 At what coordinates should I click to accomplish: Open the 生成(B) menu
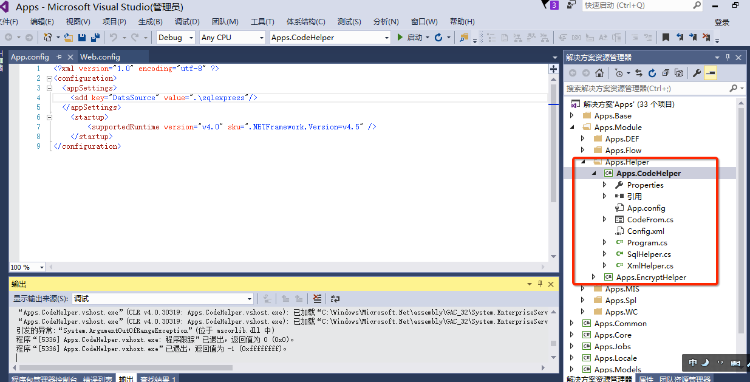[150, 22]
